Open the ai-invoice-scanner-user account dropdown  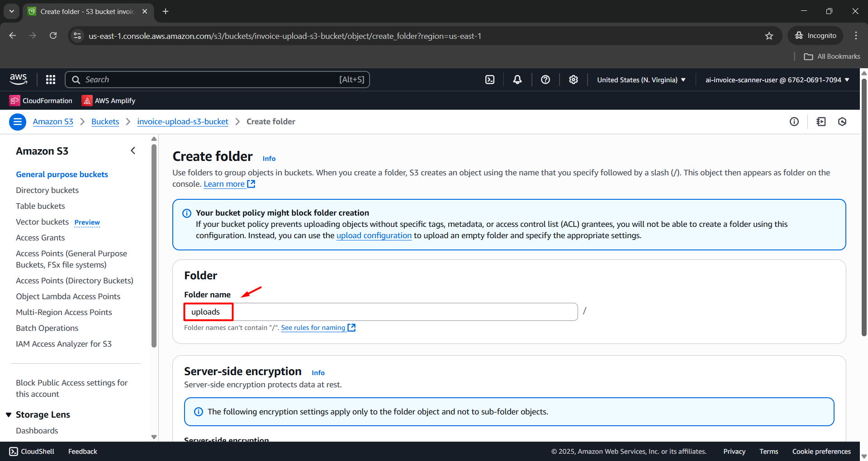coord(776,80)
